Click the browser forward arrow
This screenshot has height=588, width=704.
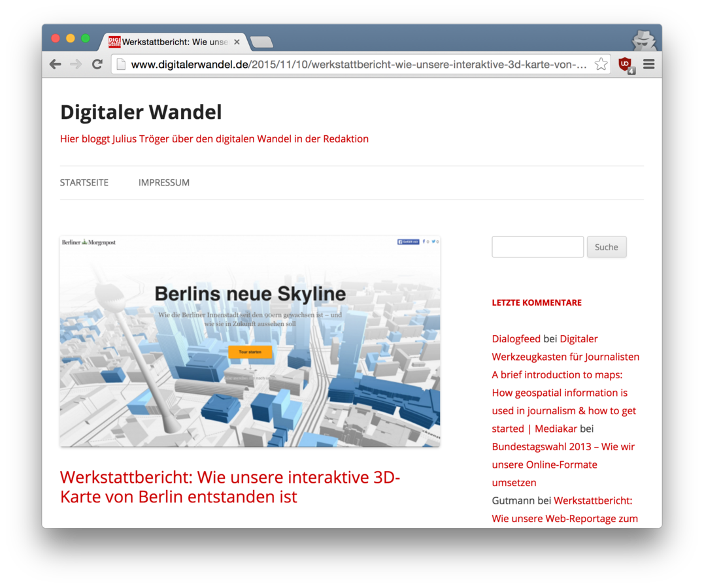pos(76,64)
